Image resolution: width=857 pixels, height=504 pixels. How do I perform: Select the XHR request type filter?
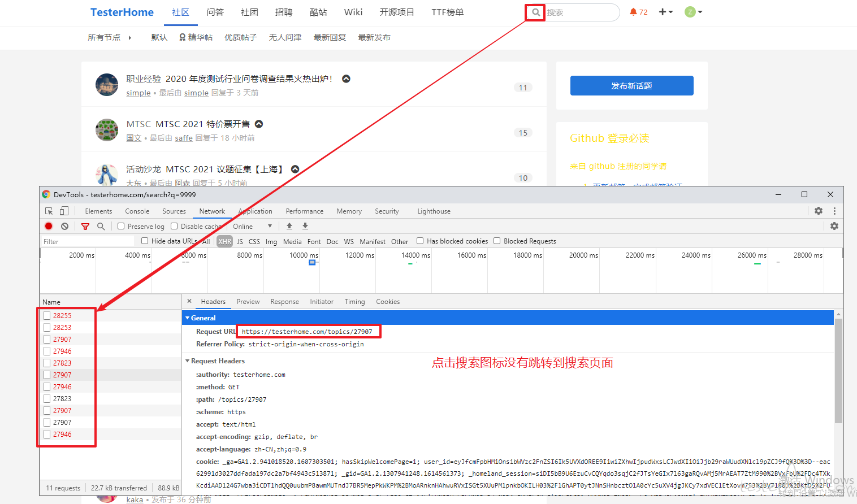point(225,241)
